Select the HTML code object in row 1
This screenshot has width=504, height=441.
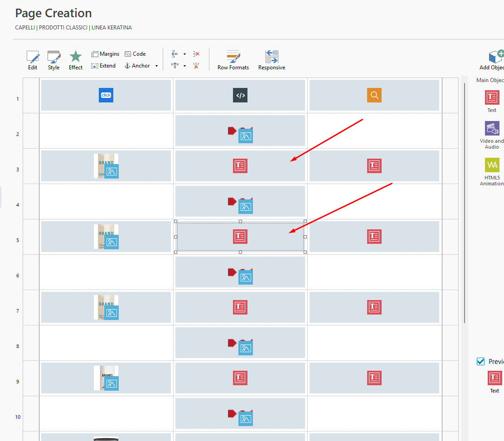click(240, 95)
